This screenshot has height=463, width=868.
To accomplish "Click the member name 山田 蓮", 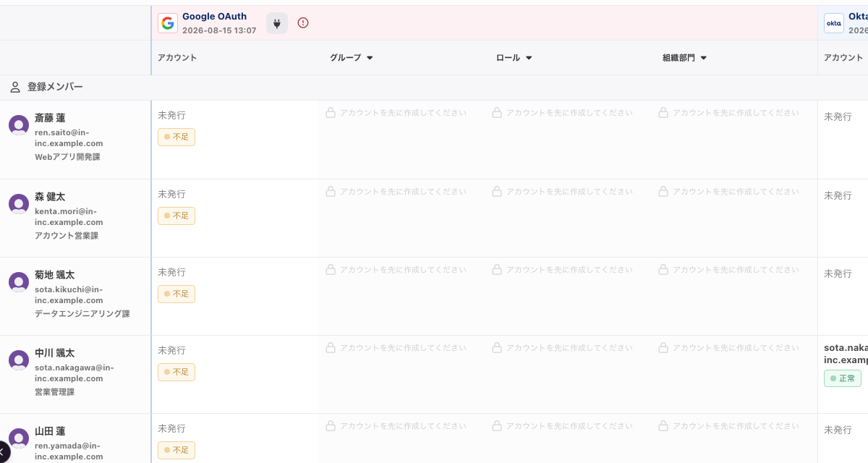I will (50, 431).
